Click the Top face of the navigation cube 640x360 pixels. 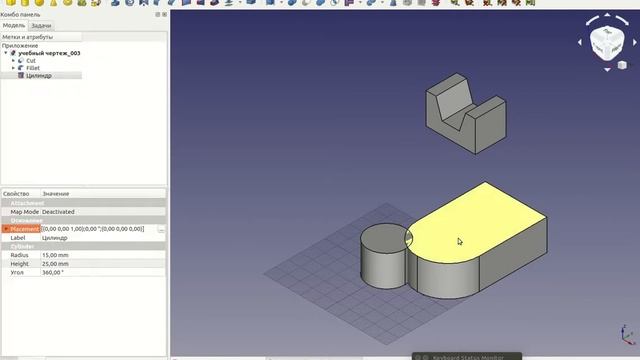point(607,32)
